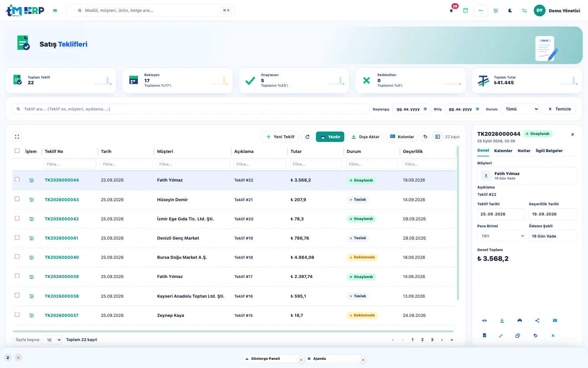Expand the table to fullscreen
This screenshot has height=368, width=588.
pyautogui.click(x=17, y=137)
